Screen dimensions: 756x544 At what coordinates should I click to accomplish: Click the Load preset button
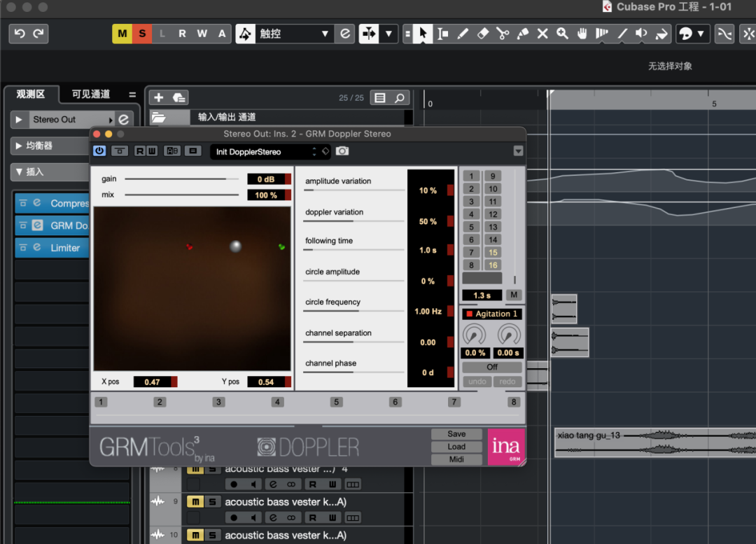[456, 447]
